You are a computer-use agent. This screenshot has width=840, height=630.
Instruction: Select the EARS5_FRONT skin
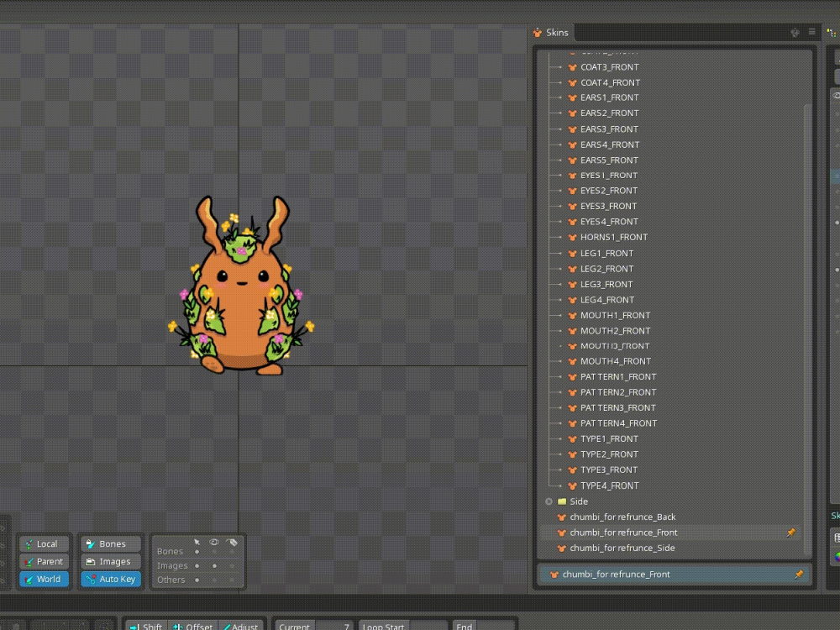pos(610,160)
